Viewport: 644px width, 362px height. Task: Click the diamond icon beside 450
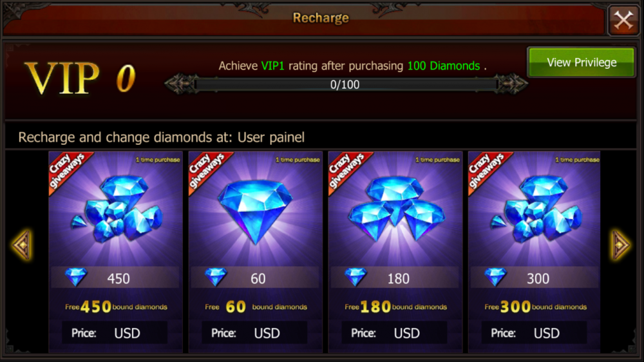[x=77, y=277]
